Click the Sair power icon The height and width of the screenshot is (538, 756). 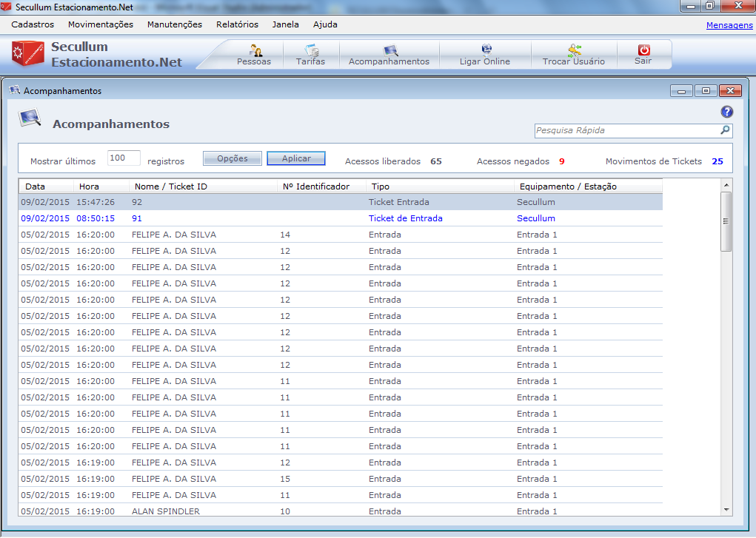point(643,50)
